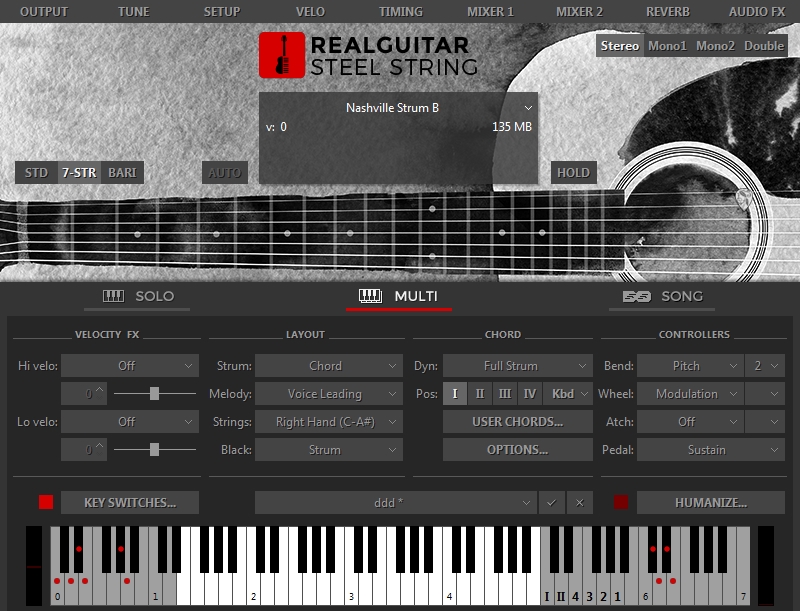Click the piano icon on Solo tab
Viewport: 800px width, 611px height.
113,296
